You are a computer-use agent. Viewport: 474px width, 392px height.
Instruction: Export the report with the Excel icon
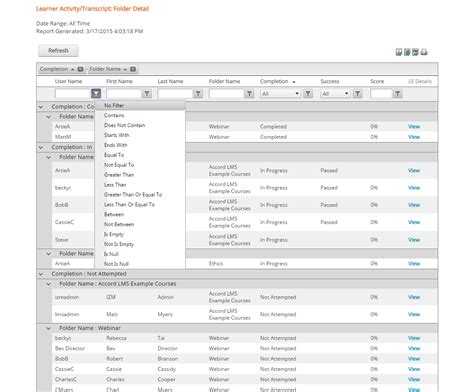[x=407, y=52]
